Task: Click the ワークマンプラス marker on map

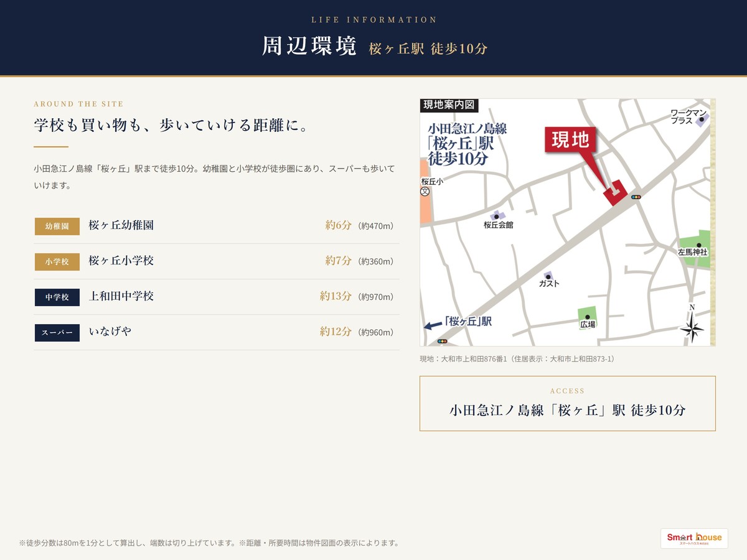Action: (x=702, y=119)
